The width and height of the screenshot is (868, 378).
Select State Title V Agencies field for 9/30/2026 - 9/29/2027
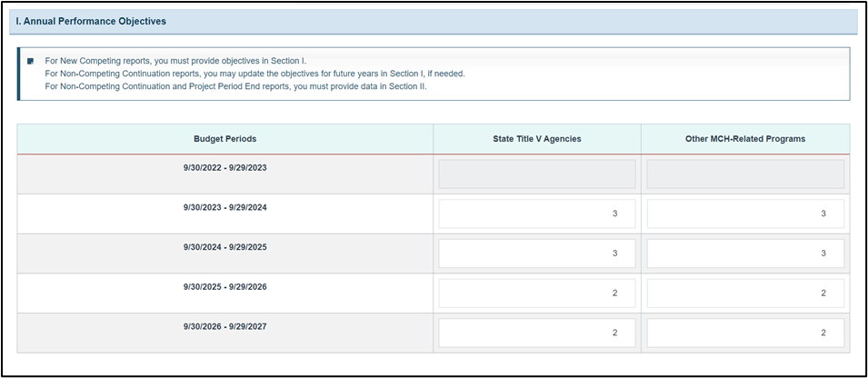537,333
